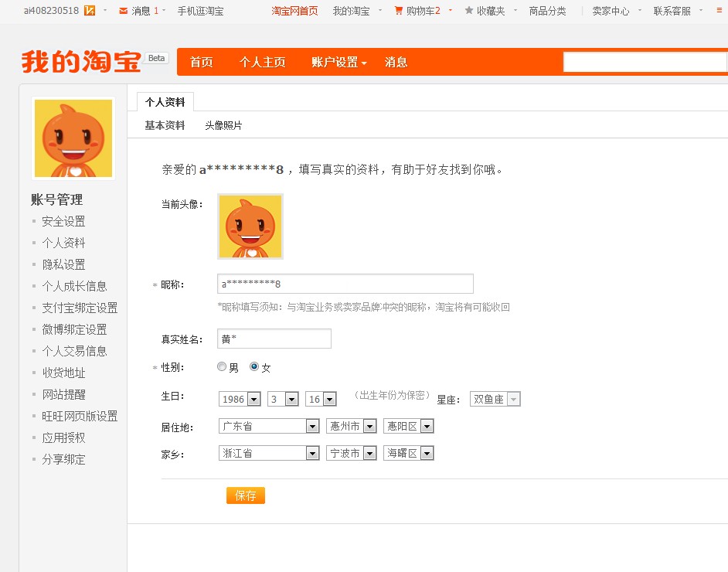728x572 pixels.
Task: Open 收货地址 in sidebar
Action: (x=63, y=373)
